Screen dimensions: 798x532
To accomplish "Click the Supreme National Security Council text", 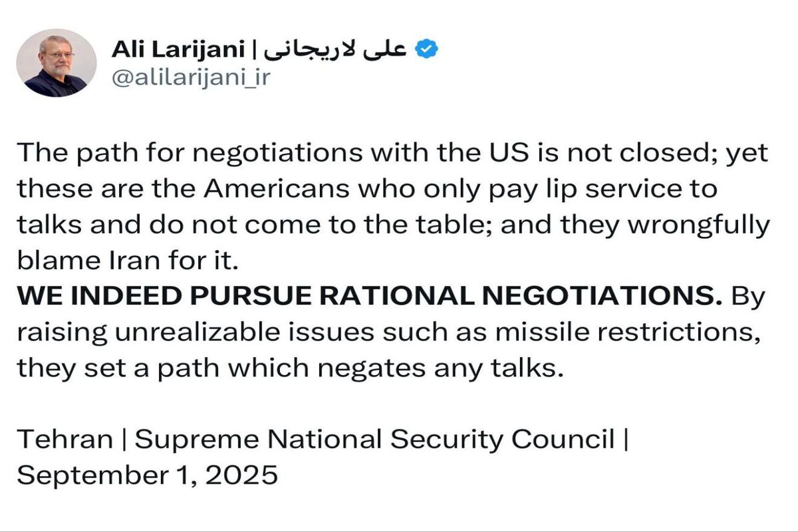I will click(x=375, y=440).
